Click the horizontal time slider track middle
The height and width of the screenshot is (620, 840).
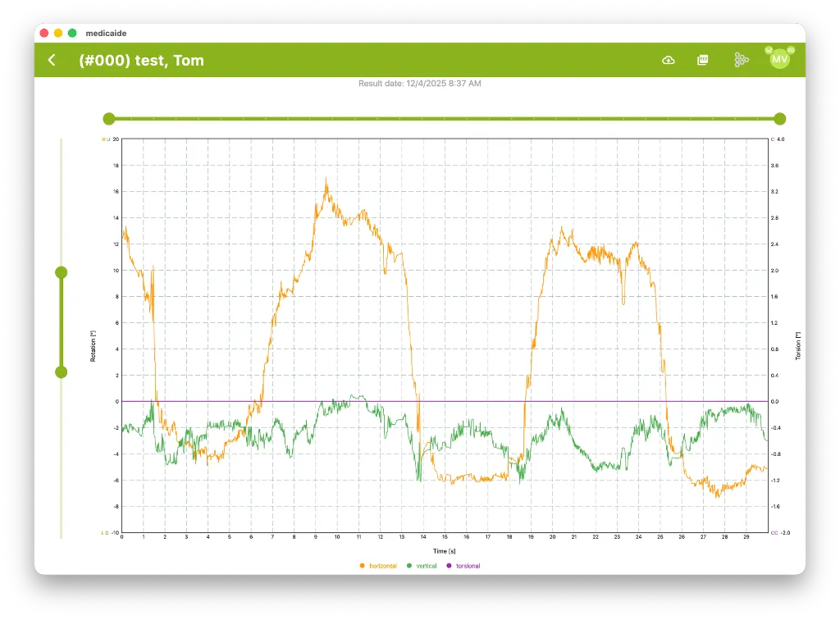click(x=444, y=118)
